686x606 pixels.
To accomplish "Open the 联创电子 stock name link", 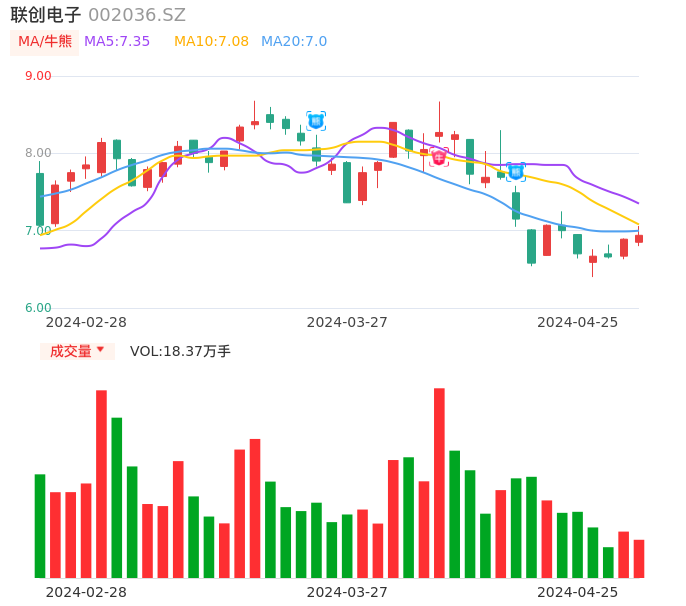I will pyautogui.click(x=45, y=15).
